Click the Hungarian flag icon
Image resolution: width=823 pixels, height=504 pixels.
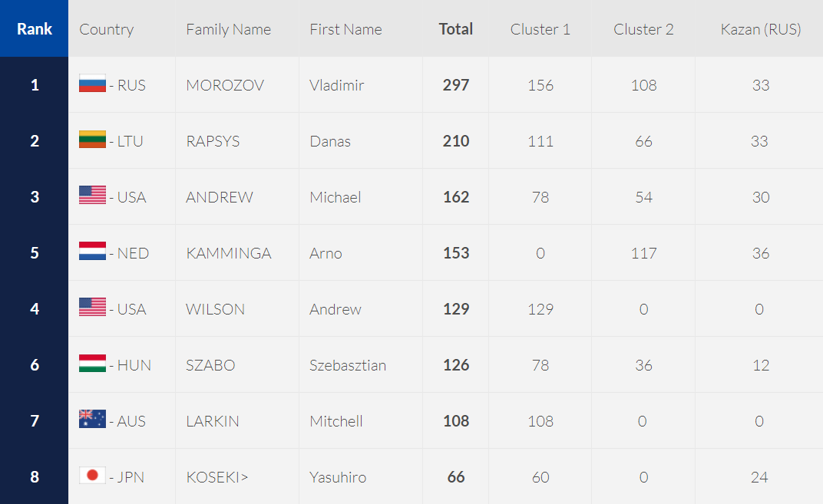pos(92,364)
